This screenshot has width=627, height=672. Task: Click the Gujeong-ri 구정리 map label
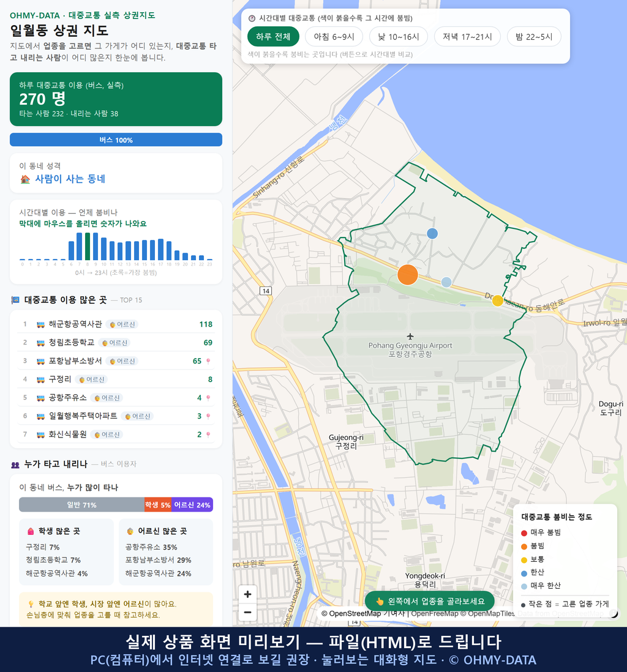(346, 442)
